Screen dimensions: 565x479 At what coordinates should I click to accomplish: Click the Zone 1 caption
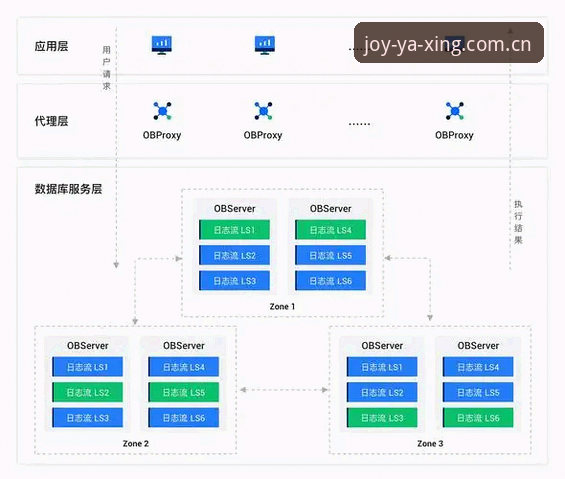click(282, 306)
